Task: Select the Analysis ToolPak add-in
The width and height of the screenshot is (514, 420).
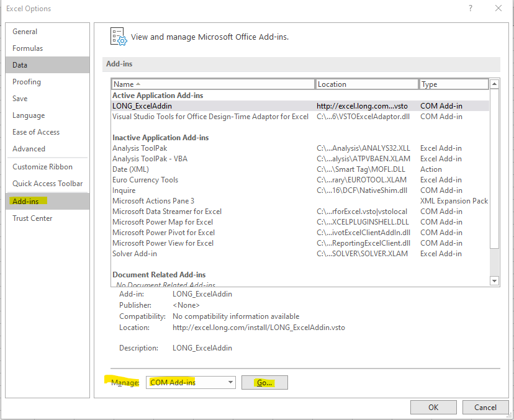Action: tap(300, 148)
